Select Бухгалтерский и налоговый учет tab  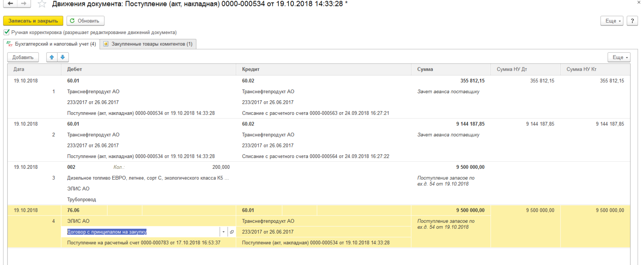(52, 44)
